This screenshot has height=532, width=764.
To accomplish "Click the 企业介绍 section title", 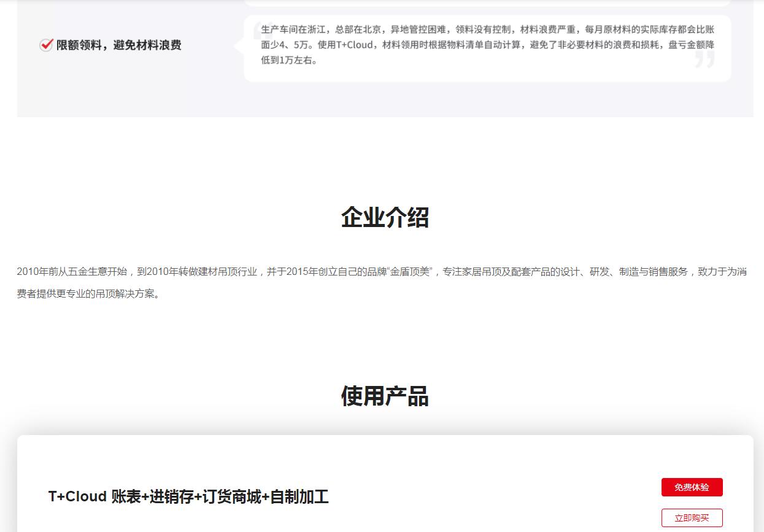I will click(385, 217).
